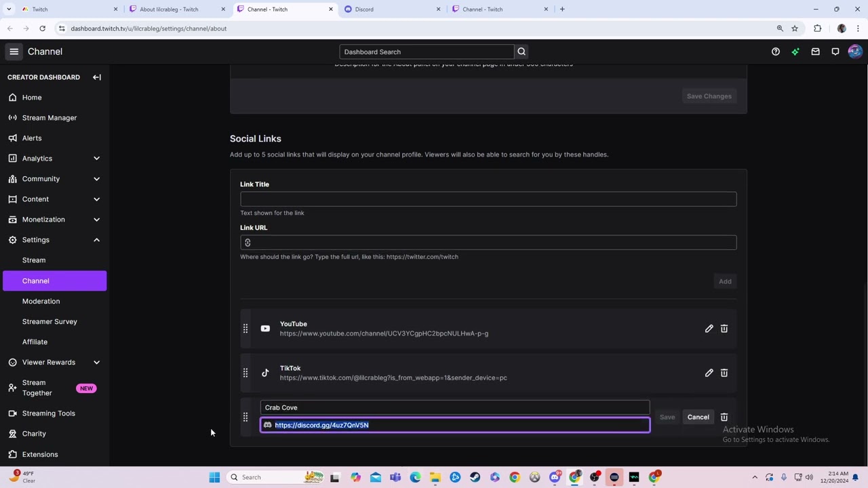Expand the Content sidebar section
This screenshot has height=488, width=868.
(x=96, y=199)
